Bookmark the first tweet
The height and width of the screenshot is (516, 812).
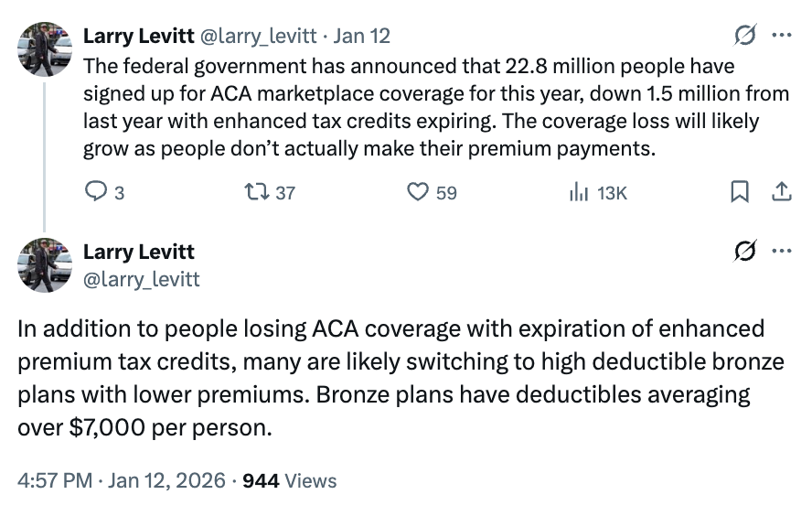tap(740, 192)
